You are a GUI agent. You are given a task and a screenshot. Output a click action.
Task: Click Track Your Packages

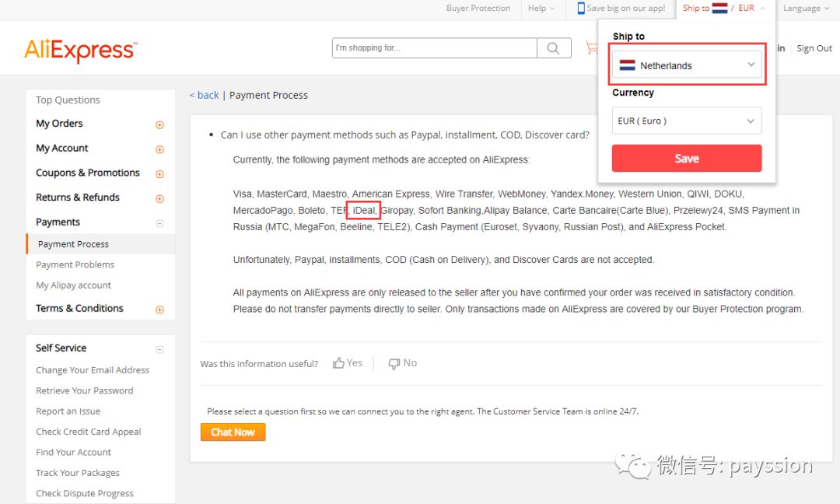[x=78, y=473]
